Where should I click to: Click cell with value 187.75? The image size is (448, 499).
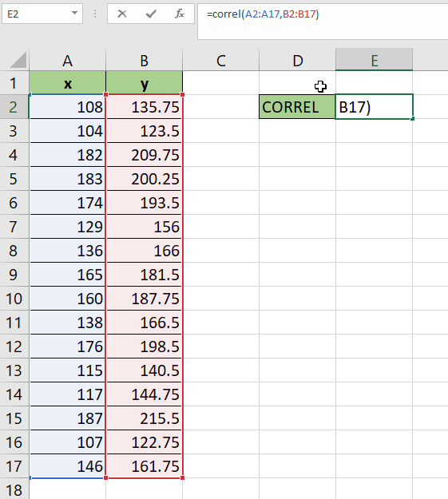145,299
